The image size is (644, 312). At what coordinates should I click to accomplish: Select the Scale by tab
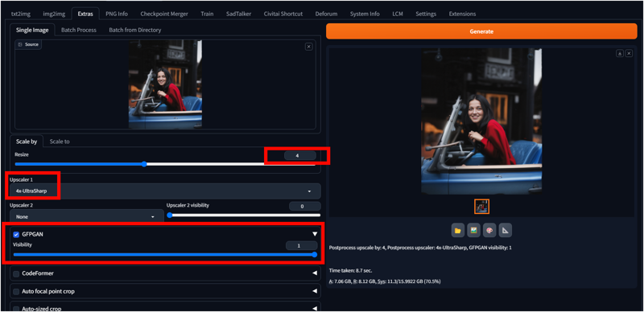[27, 142]
